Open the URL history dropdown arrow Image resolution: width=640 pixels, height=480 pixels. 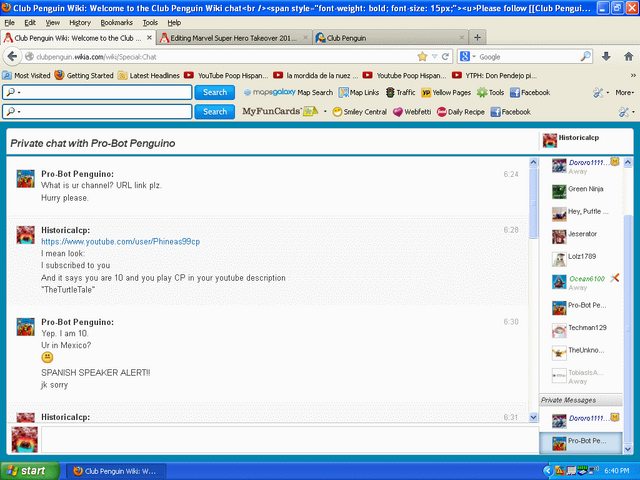coord(434,56)
